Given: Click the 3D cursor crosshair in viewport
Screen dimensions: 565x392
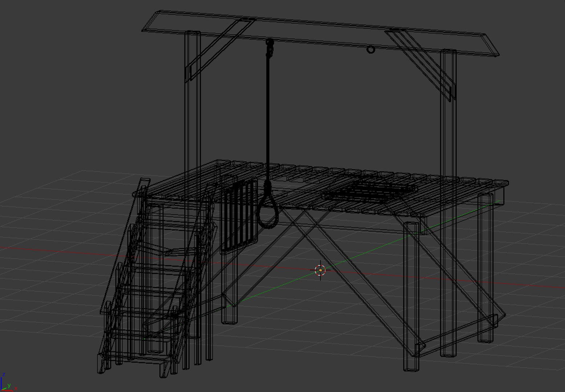Looking at the screenshot, I should 320,270.
